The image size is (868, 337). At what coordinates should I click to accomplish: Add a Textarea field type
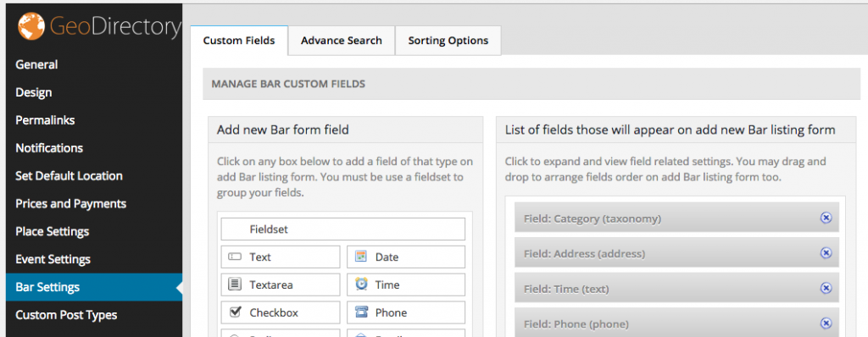(280, 285)
